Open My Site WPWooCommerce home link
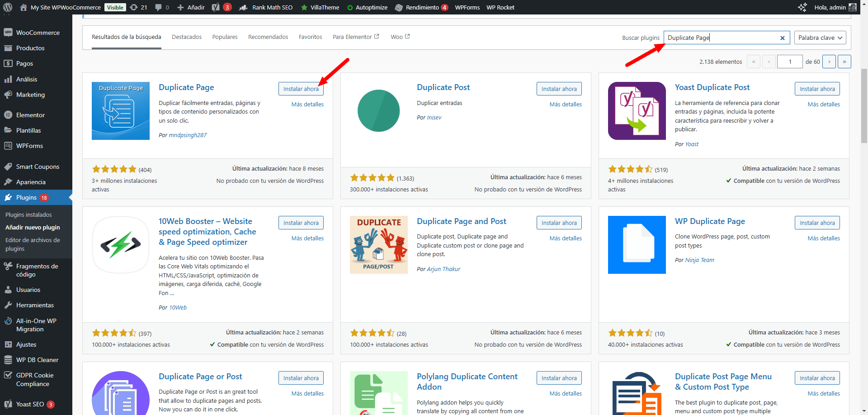868x415 pixels. 61,7
